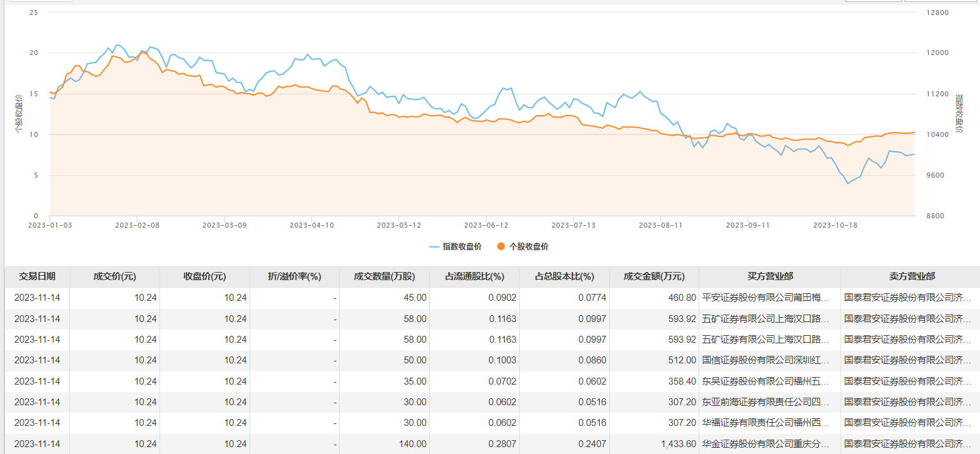The height and width of the screenshot is (454, 980).
Task: Click the 2023-01-03 x-axis date label
Action: pos(50,225)
